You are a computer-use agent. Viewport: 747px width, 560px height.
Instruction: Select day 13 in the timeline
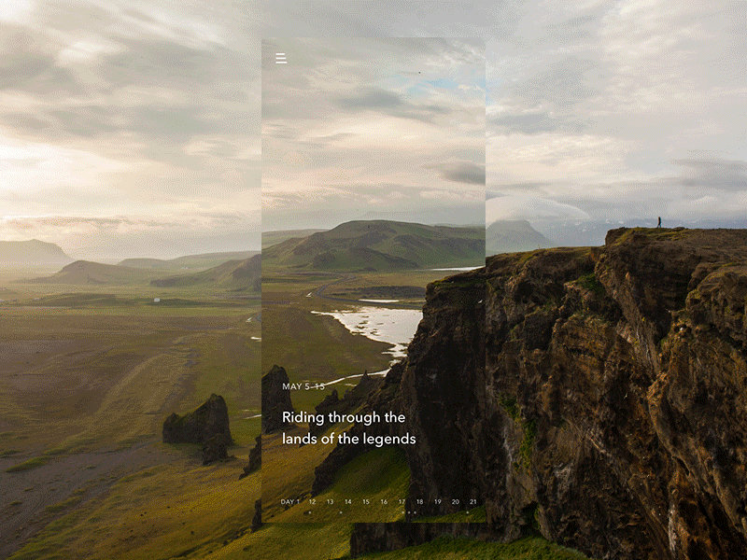[331, 501]
